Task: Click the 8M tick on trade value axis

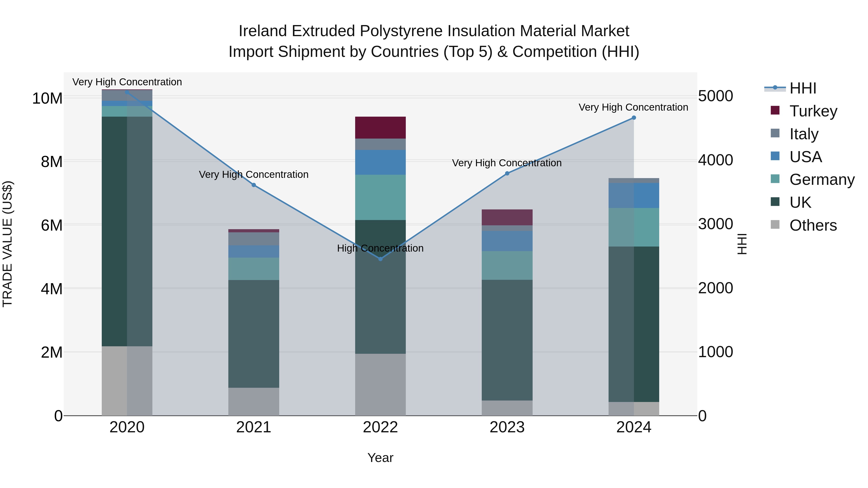Action: coord(52,162)
